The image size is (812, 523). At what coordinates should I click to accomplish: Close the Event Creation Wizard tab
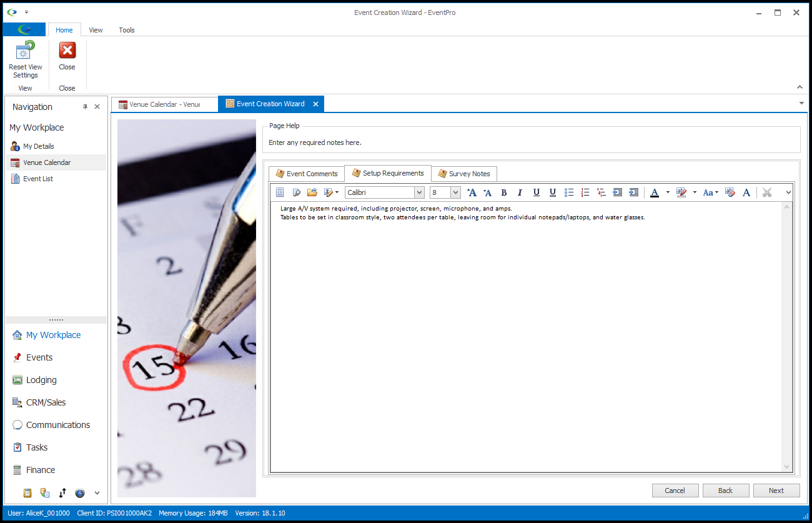coord(315,104)
